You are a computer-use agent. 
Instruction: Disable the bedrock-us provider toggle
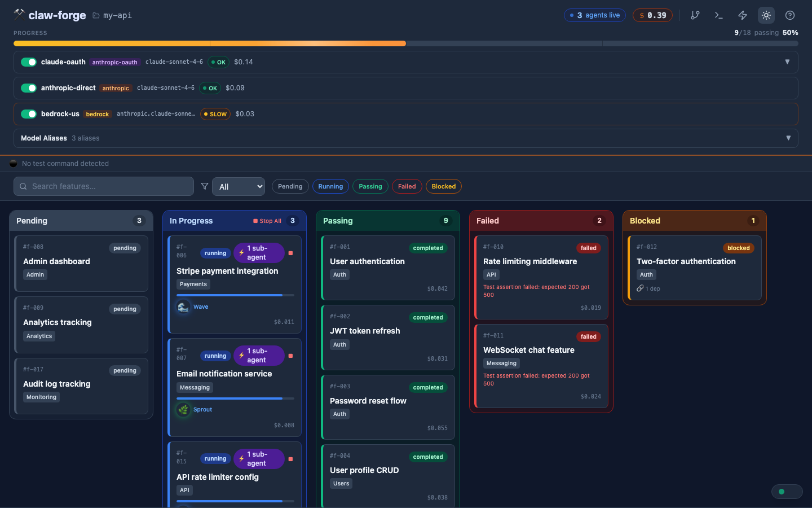(29, 114)
